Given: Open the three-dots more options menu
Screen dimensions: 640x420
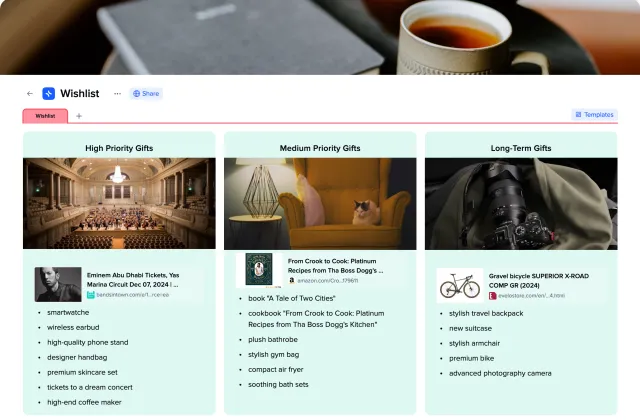Looking at the screenshot, I should (x=118, y=93).
